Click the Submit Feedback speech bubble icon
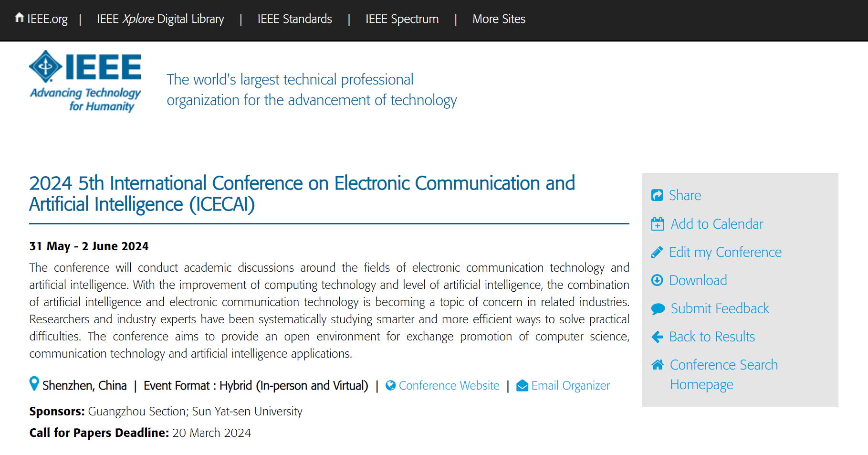 pyautogui.click(x=658, y=309)
